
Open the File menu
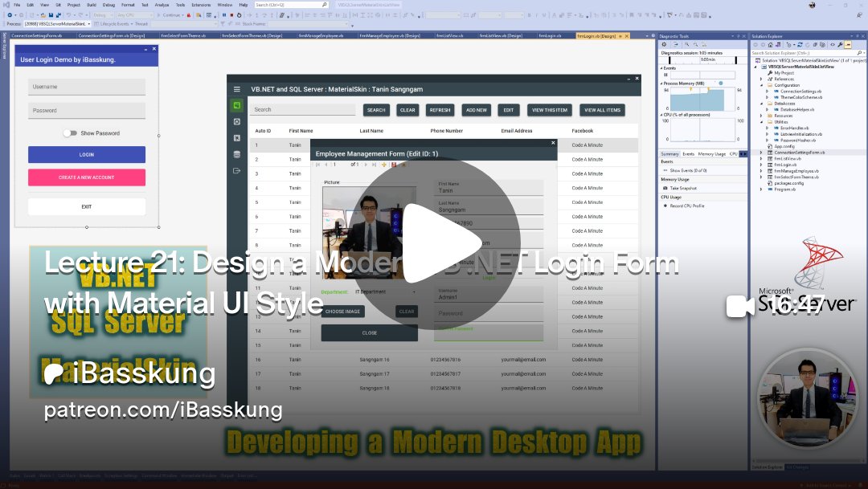click(x=17, y=5)
